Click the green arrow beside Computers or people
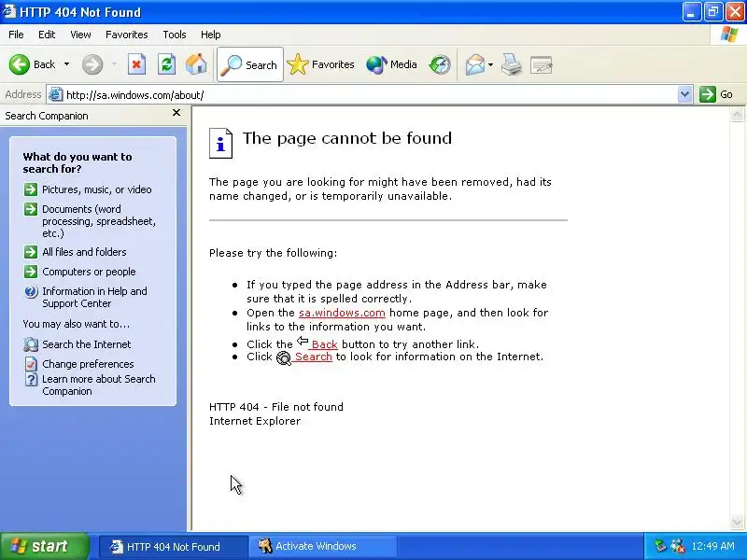Image resolution: width=747 pixels, height=560 pixels. click(31, 272)
